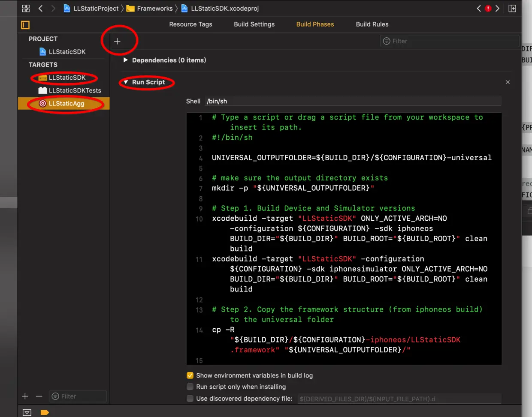Delete the Run Script phase

508,82
